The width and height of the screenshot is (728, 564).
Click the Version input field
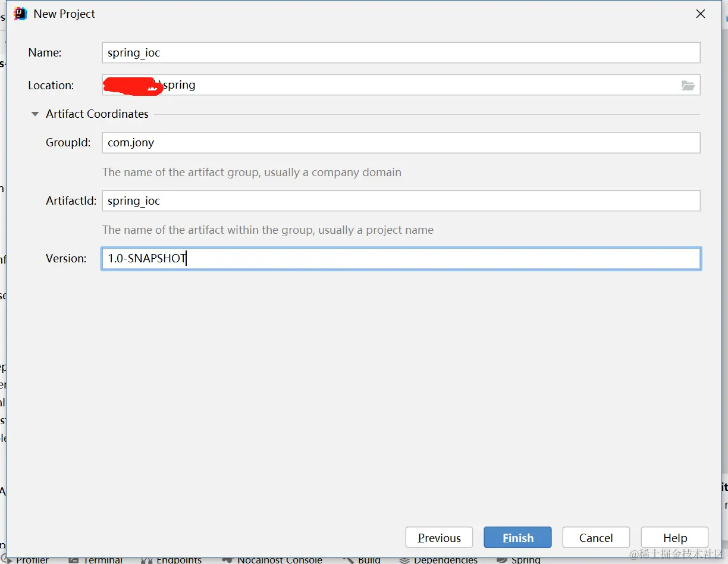[401, 259]
